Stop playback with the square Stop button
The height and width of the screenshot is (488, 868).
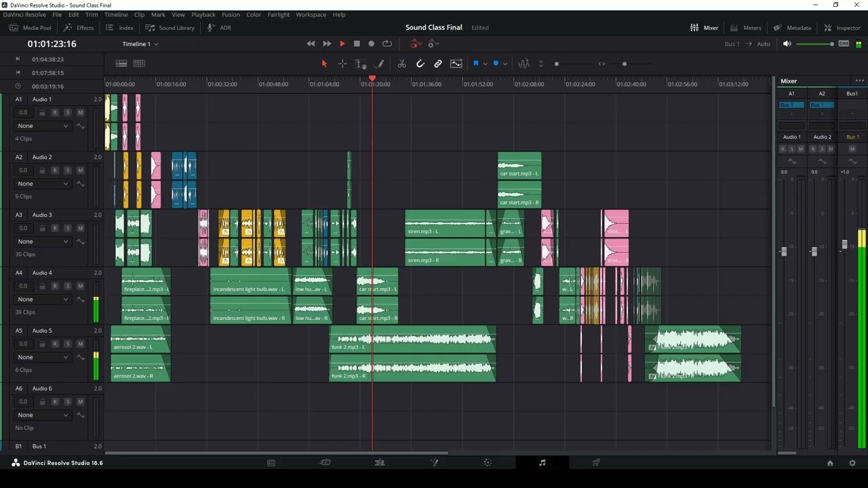click(357, 44)
